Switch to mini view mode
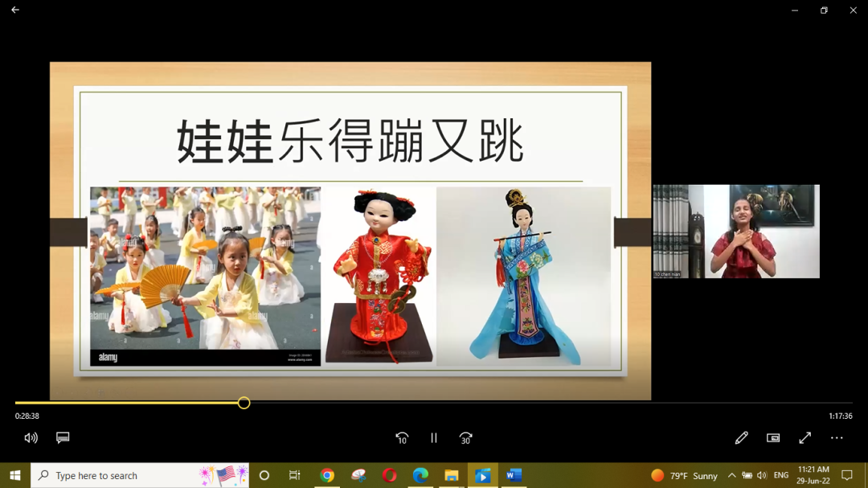The height and width of the screenshot is (488, 868). [773, 438]
